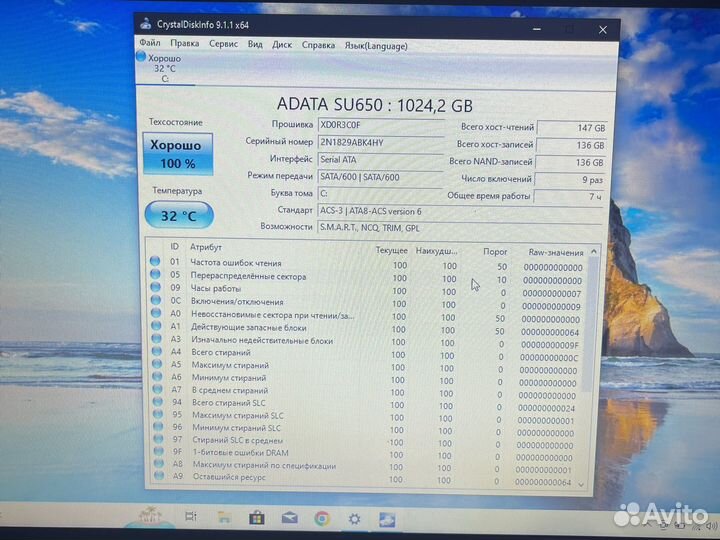Image resolution: width=720 pixels, height=540 pixels.
Task: Click the status icon for Максимум стираний SLC
Action: [x=158, y=414]
